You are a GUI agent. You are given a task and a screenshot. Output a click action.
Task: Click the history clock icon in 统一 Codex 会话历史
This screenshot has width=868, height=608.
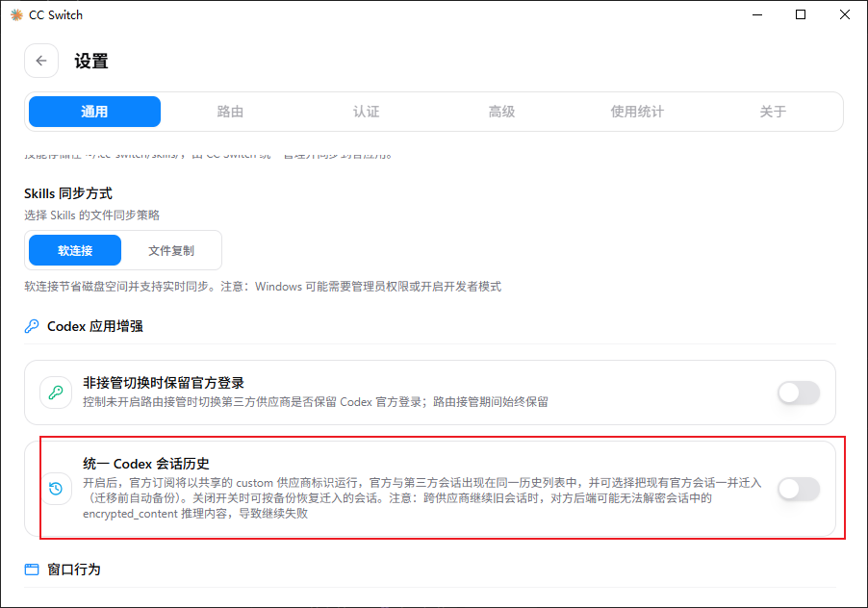[x=56, y=489]
